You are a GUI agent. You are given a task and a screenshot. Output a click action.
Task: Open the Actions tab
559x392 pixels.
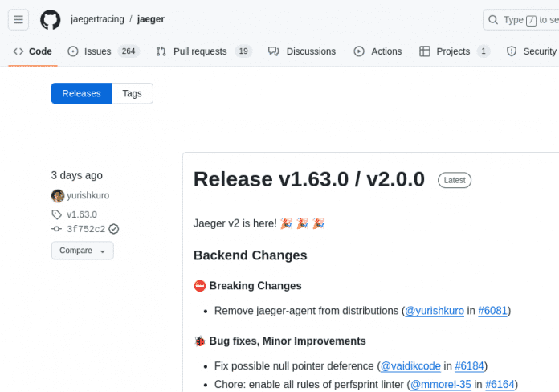(x=377, y=51)
